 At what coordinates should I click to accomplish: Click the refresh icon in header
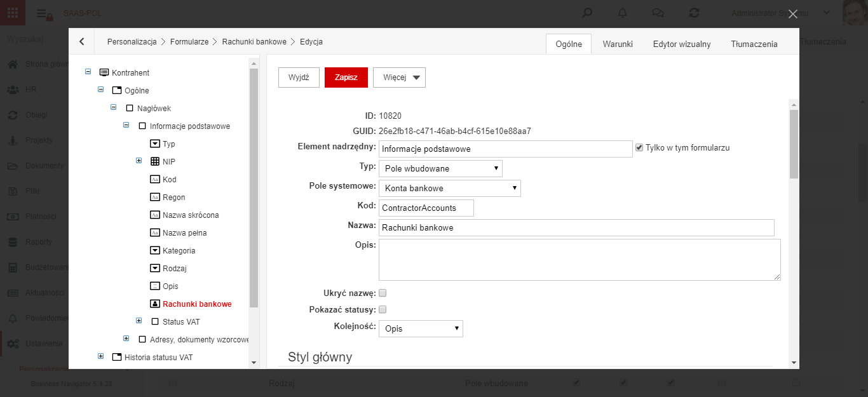pyautogui.click(x=695, y=13)
